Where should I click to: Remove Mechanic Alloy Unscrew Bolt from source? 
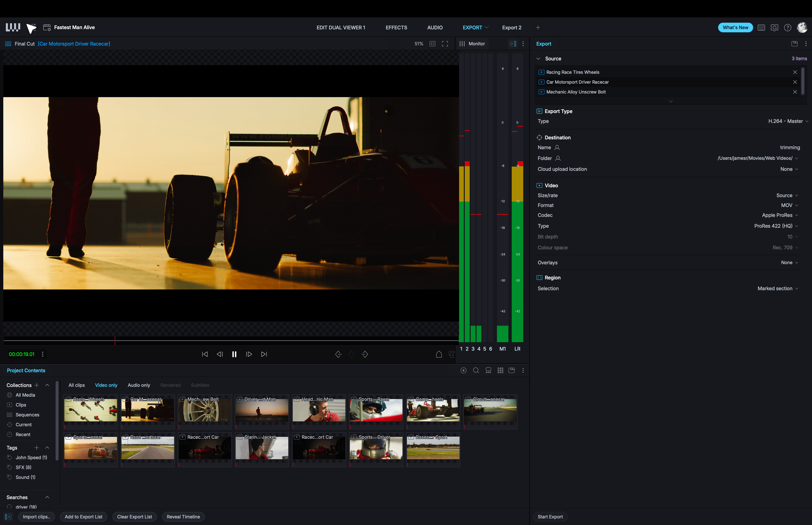[795, 92]
